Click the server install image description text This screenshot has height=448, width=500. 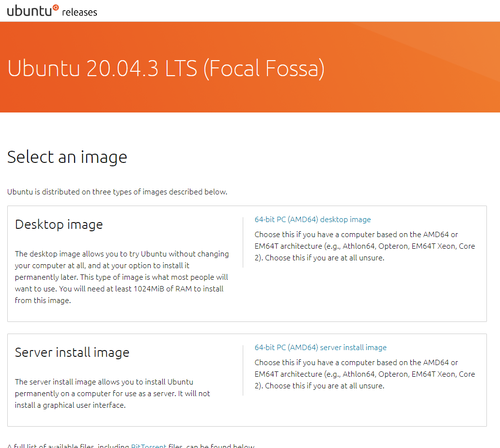tap(111, 393)
